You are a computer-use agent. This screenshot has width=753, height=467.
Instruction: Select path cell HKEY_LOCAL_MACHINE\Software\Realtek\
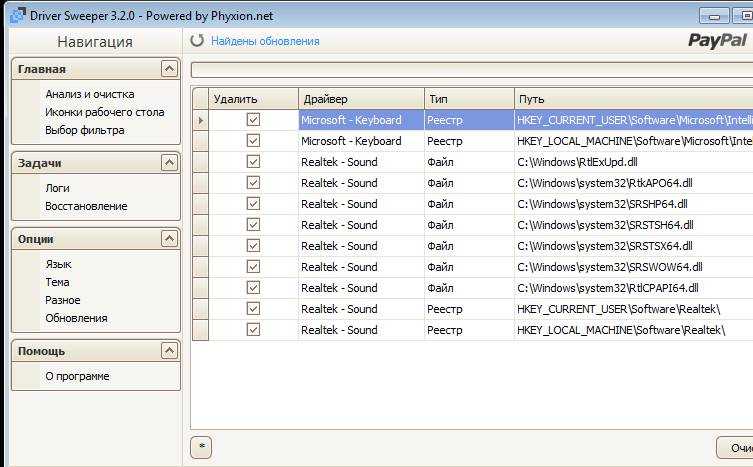click(634, 330)
